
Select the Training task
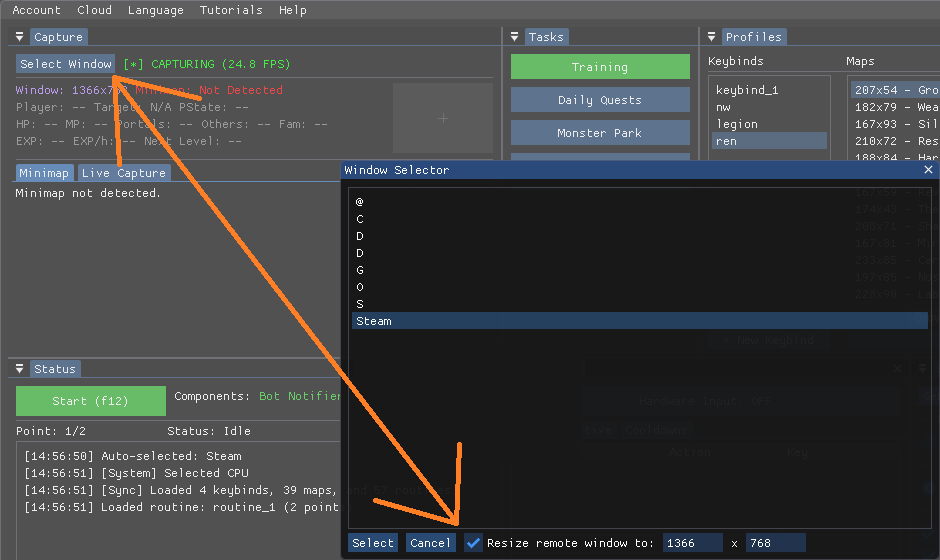point(600,67)
